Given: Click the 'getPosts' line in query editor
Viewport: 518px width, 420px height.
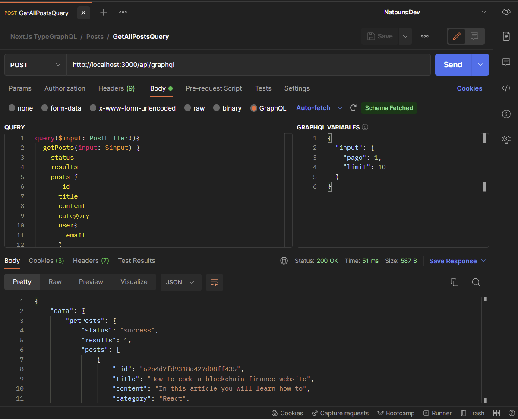Looking at the screenshot, I should click(92, 148).
